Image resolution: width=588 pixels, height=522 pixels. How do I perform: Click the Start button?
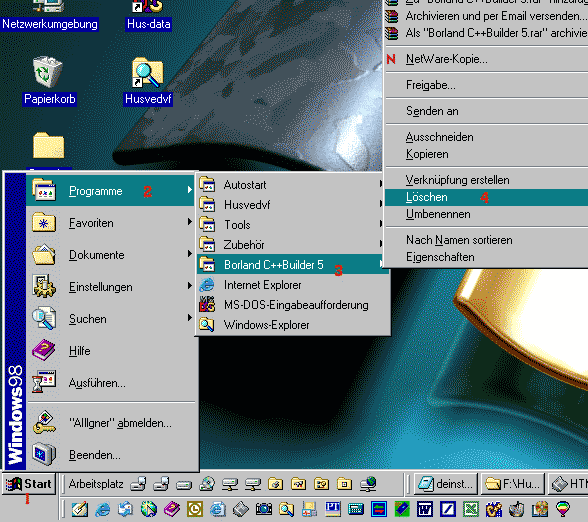click(29, 484)
